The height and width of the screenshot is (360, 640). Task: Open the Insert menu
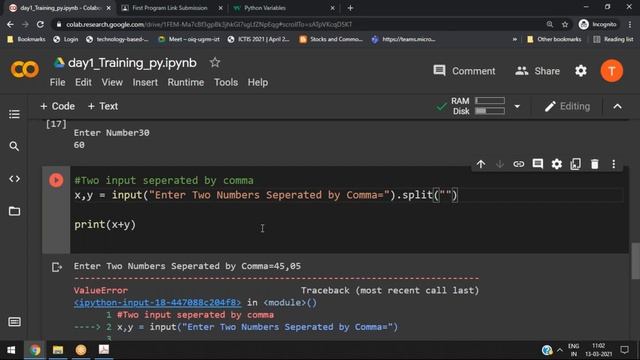(x=145, y=82)
